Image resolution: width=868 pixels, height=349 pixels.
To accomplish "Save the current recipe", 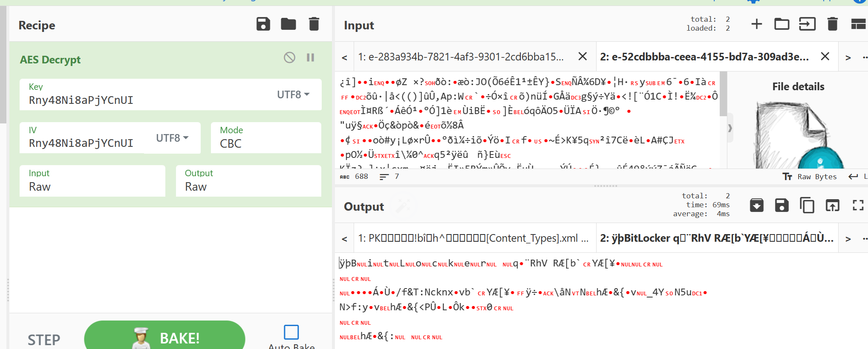I will [x=263, y=24].
